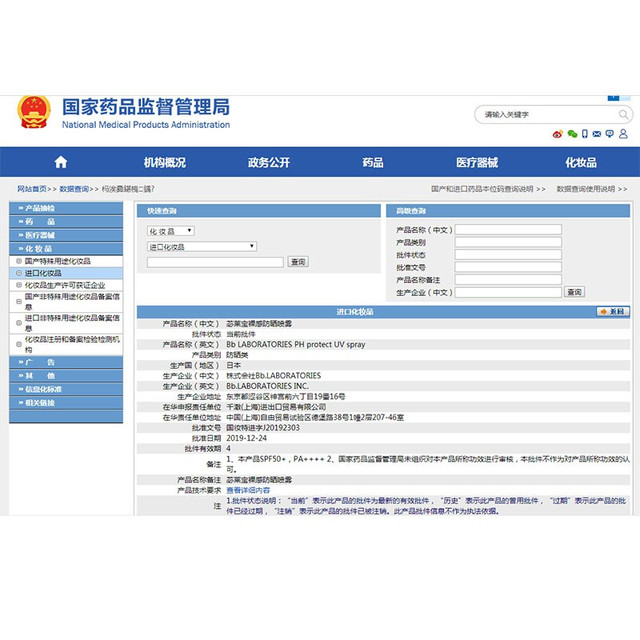
Task: Click the user account icon
Action: 623,134
